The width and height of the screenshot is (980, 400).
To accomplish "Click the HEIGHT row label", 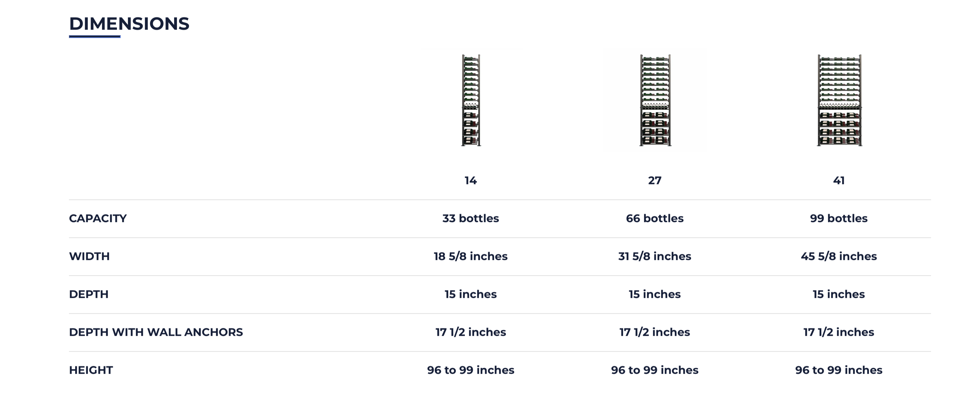I will [x=91, y=370].
